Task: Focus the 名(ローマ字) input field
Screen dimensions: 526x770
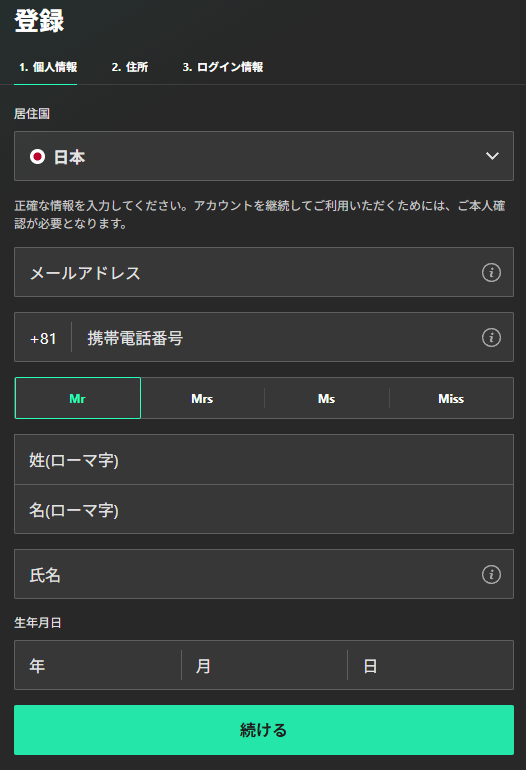Action: (264, 509)
